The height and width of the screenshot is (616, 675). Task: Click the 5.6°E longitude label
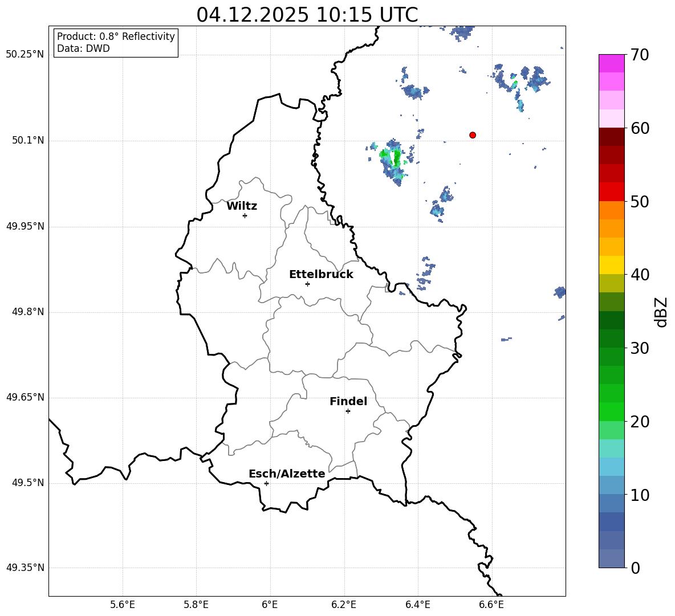(123, 605)
